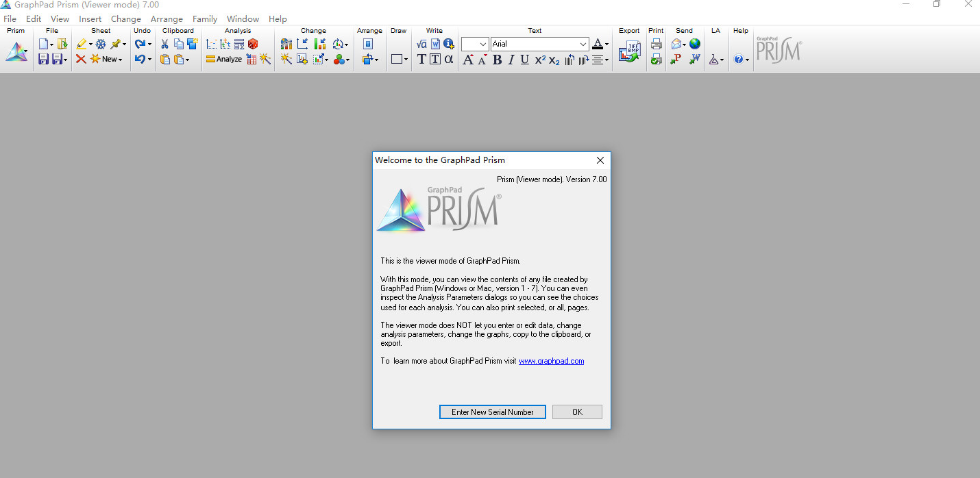This screenshot has height=478, width=980.
Task: Click OK in the Welcome dialog
Action: (x=577, y=412)
